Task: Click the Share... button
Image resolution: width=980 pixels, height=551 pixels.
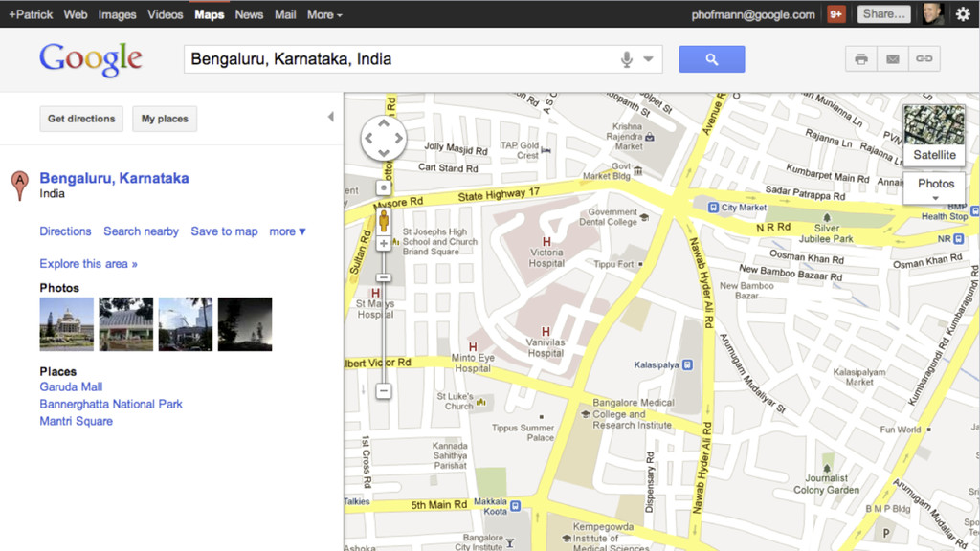Action: click(883, 13)
